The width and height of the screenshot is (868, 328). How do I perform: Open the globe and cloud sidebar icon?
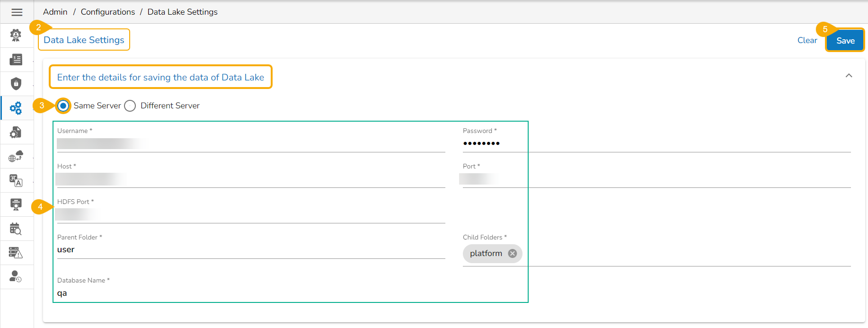[x=16, y=157]
